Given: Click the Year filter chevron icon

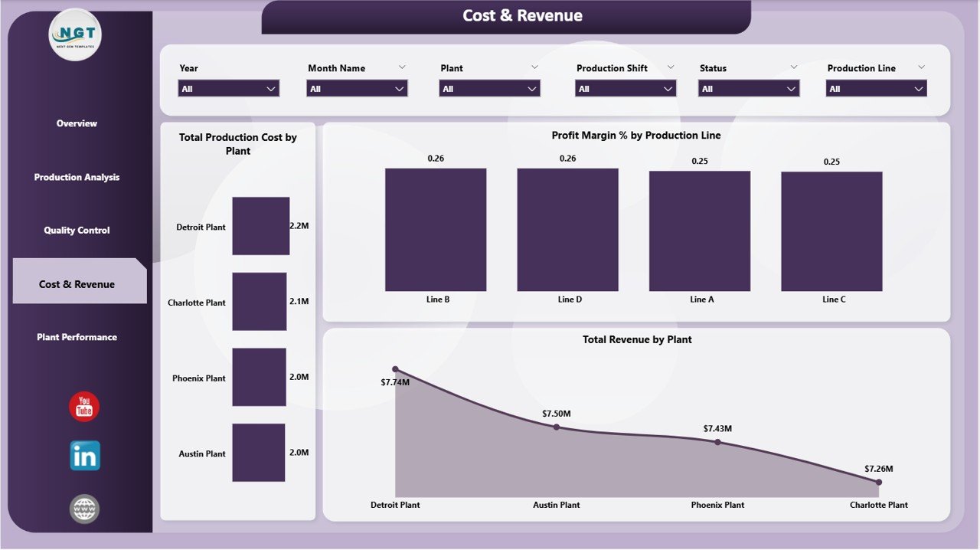Looking at the screenshot, I should pos(271,88).
